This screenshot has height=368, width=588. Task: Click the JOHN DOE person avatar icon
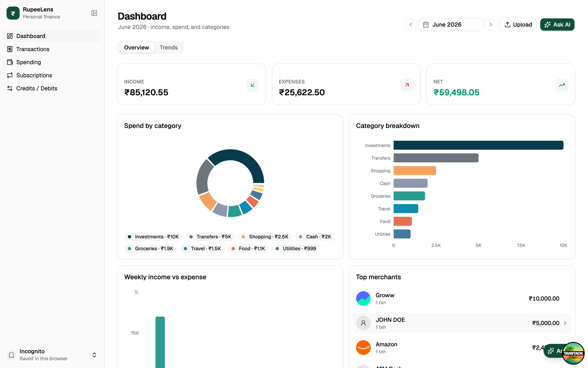(363, 323)
